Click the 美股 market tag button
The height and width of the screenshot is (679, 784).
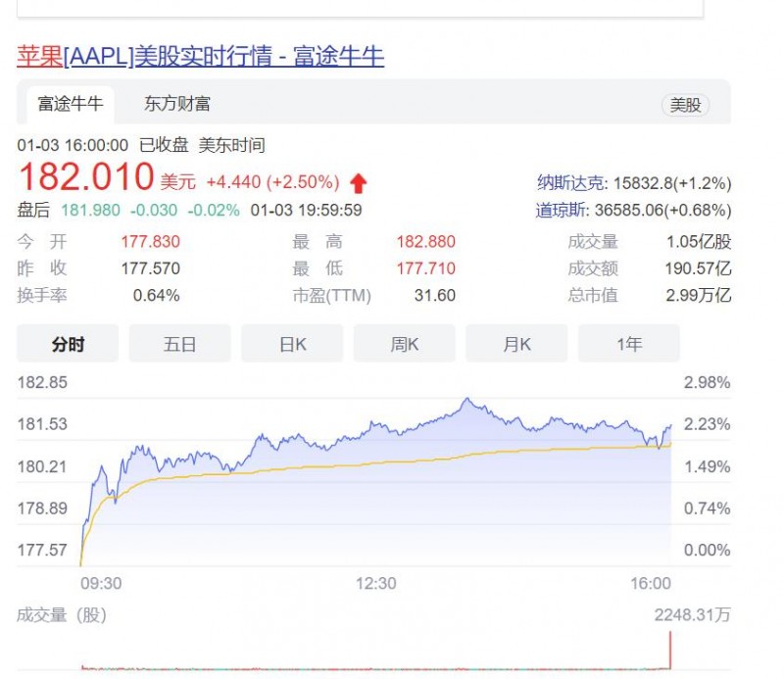(685, 105)
